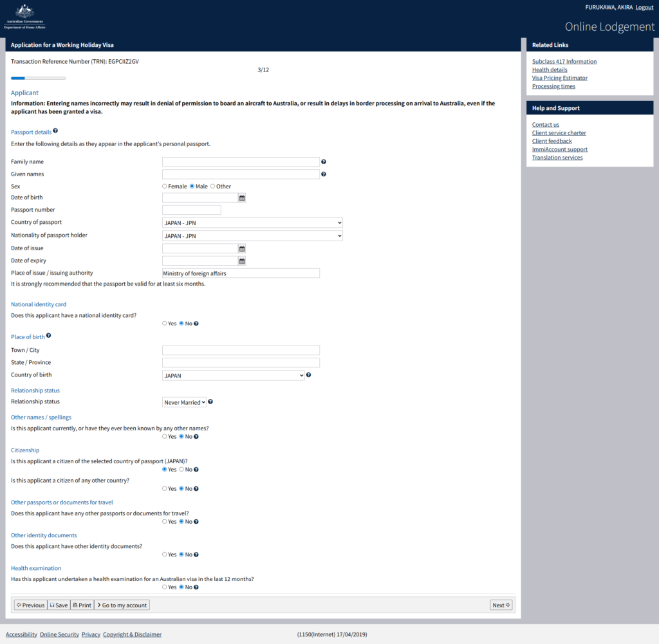The height and width of the screenshot is (644, 659).
Task: Click help icon for other identity documents question
Action: click(x=196, y=555)
